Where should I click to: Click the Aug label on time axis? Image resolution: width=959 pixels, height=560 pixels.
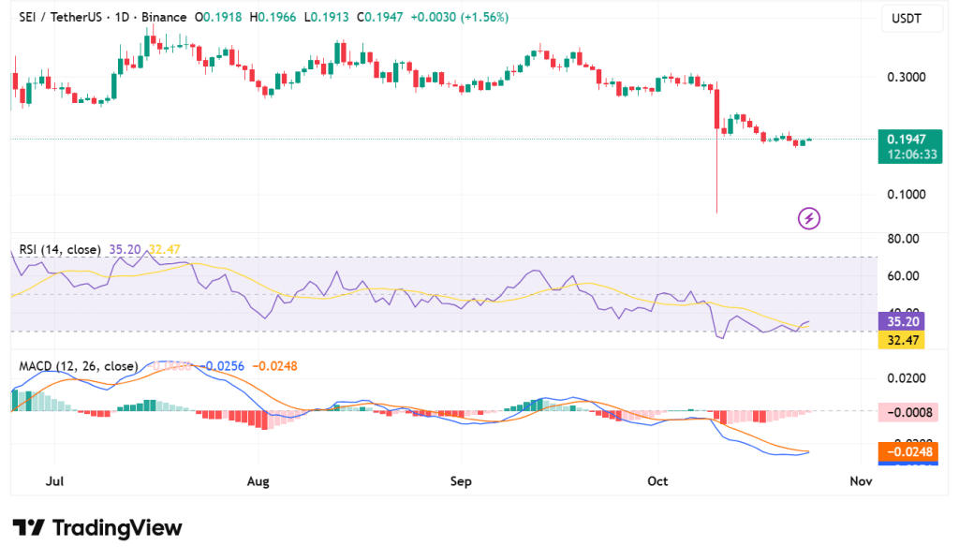click(258, 481)
